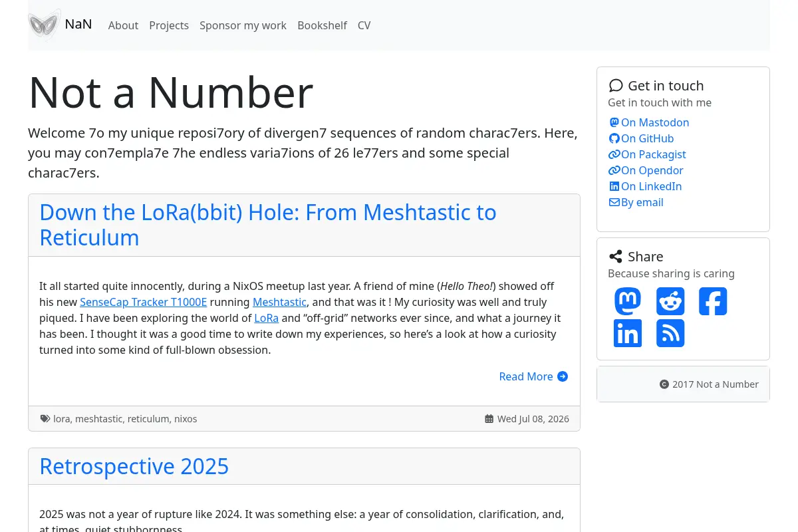Open the On GitHub link
This screenshot has width=798, height=532.
[641, 138]
